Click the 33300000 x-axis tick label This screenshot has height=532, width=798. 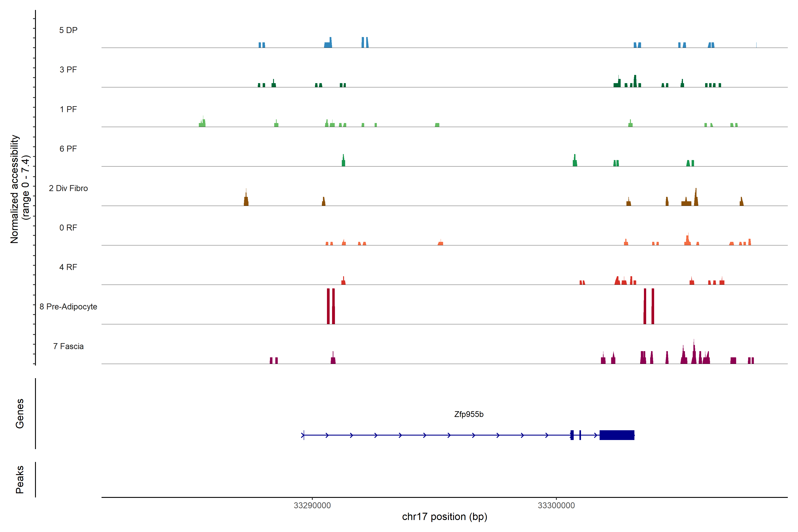pos(556,505)
